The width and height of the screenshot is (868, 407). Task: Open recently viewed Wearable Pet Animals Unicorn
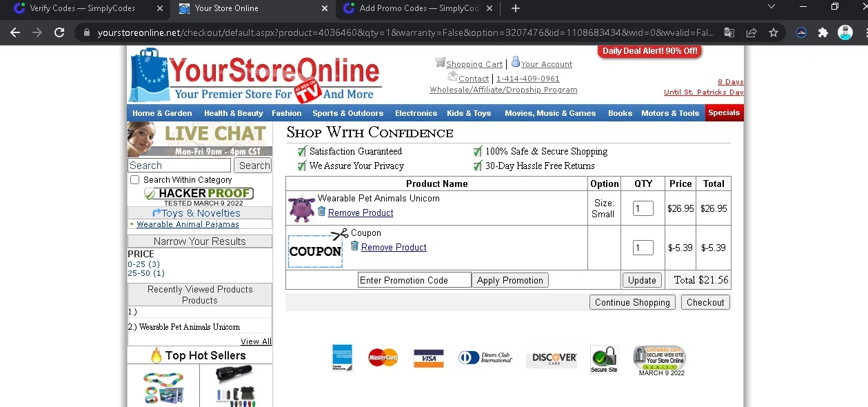pyautogui.click(x=190, y=327)
